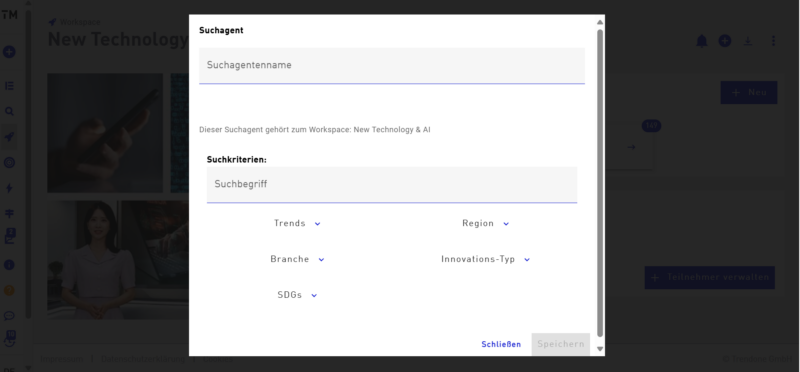Click the TM logo in the sidebar
This screenshot has height=372, width=800.
[x=9, y=15]
